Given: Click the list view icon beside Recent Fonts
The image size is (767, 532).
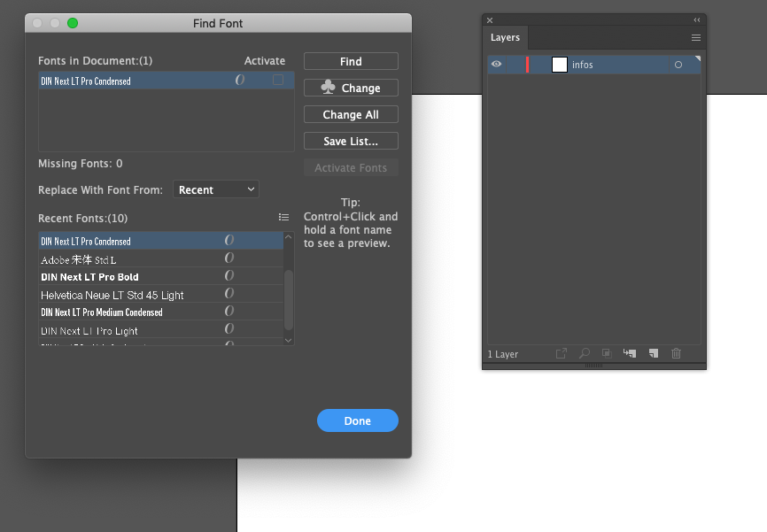Looking at the screenshot, I should pos(283,217).
